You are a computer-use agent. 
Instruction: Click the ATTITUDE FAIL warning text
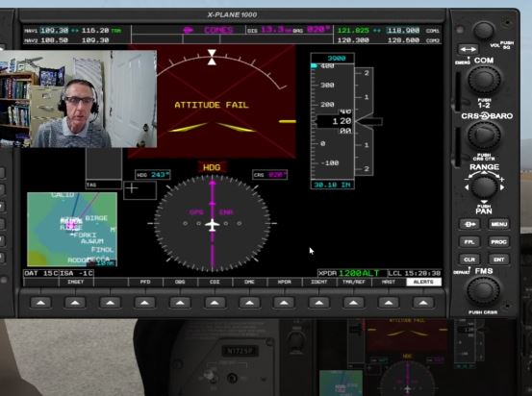click(x=212, y=105)
